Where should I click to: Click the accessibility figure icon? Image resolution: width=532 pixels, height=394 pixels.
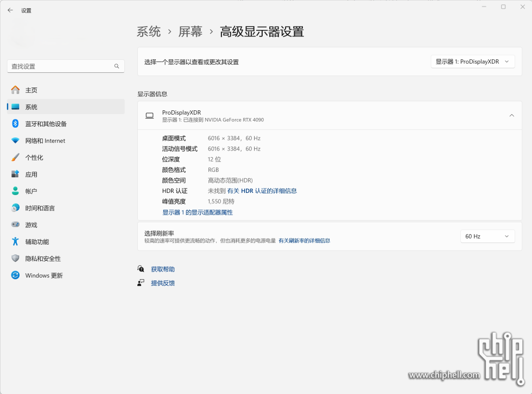15,241
